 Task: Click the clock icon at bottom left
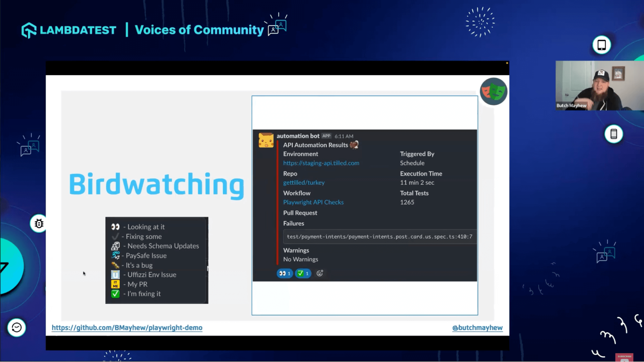click(x=16, y=328)
